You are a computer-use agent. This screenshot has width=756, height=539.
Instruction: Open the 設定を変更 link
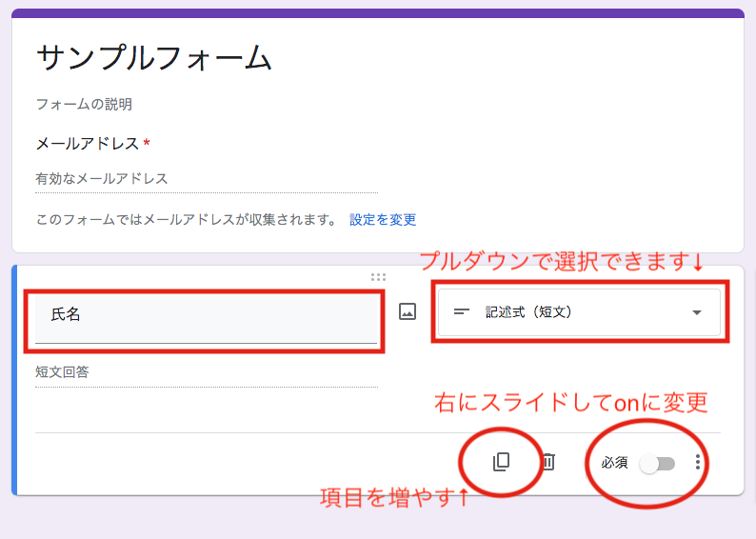point(383,219)
